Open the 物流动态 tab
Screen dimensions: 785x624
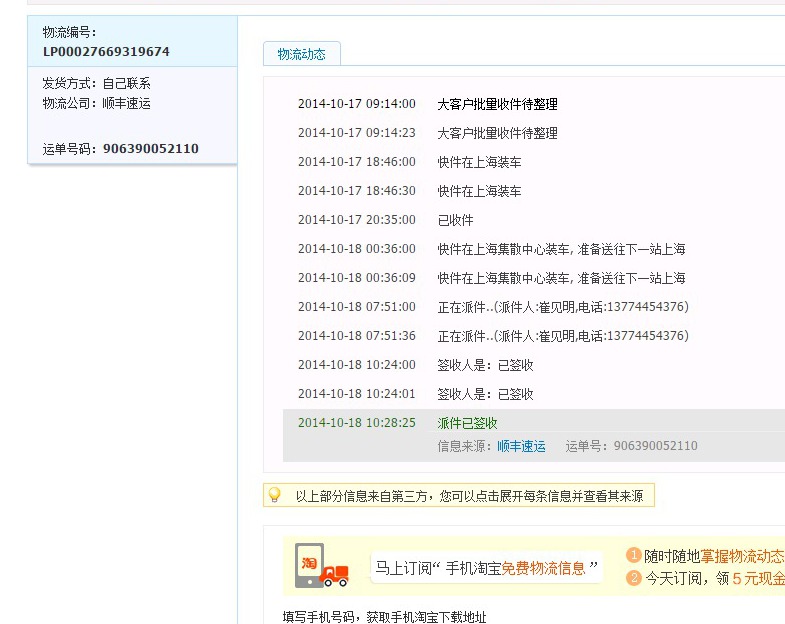coord(302,54)
